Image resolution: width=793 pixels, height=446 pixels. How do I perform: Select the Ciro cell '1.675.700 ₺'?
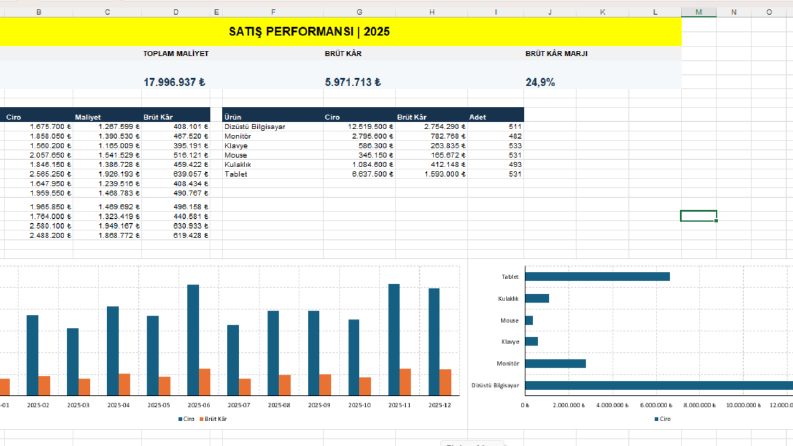click(39, 126)
